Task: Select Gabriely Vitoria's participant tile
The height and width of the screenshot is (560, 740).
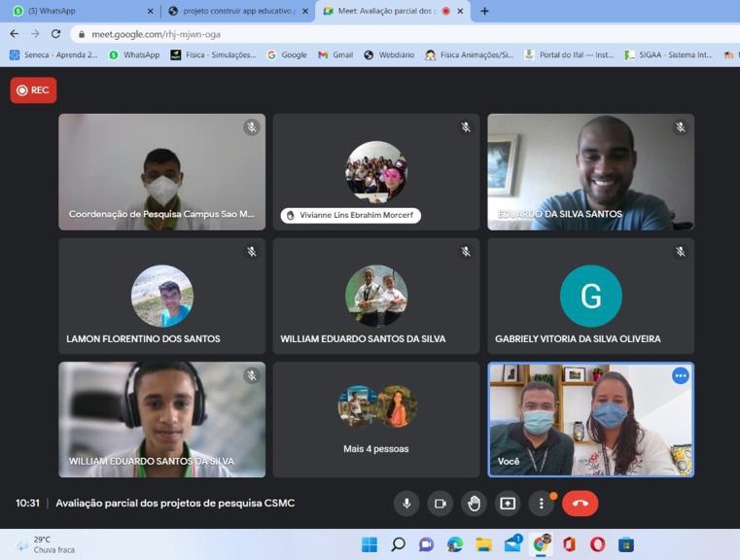Action: point(590,297)
